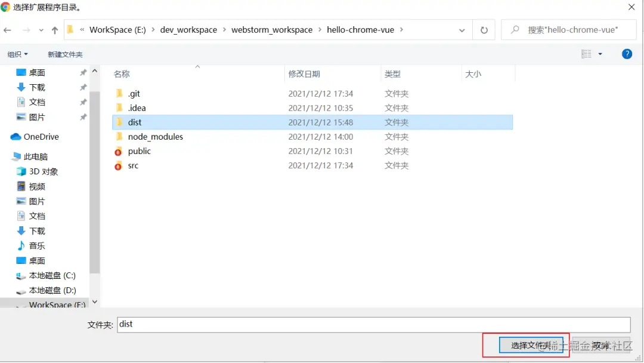Open 图片 under 此电脑
The image size is (644, 363).
click(x=36, y=201)
